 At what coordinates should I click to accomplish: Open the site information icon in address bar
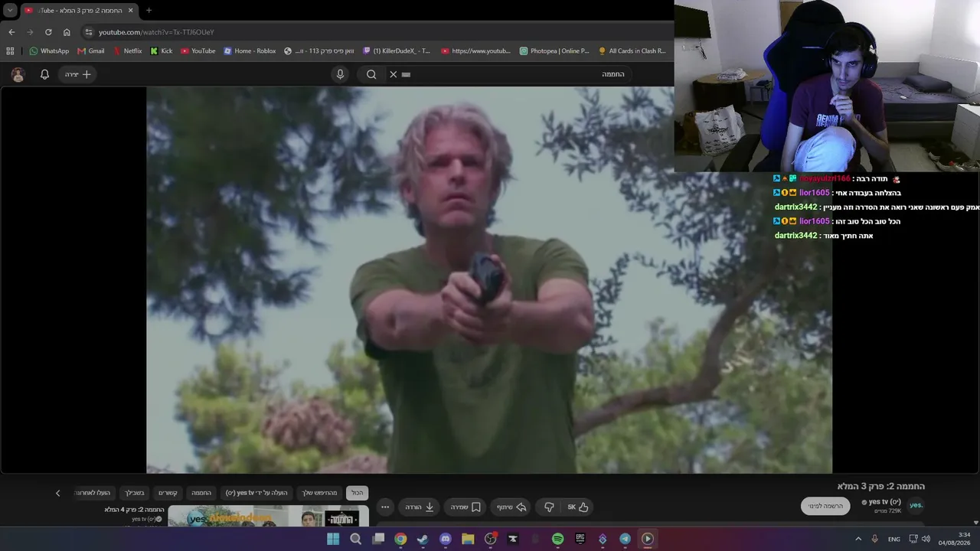pyautogui.click(x=89, y=32)
